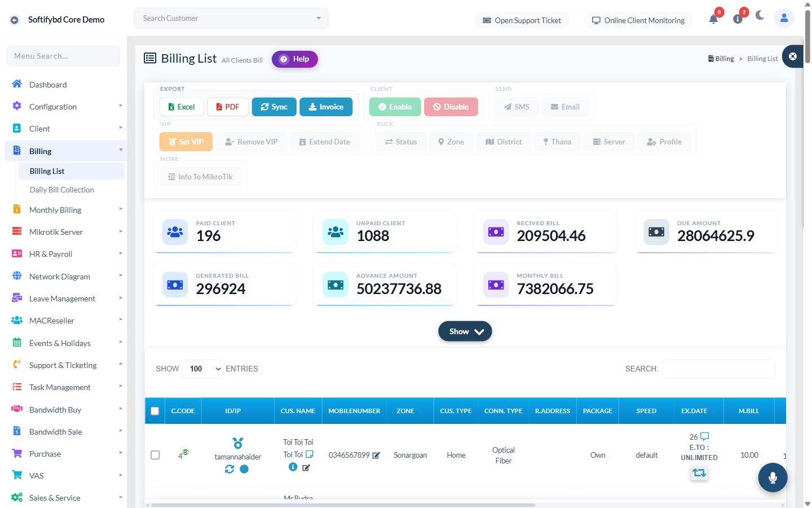Click the Generated Bill money icon
This screenshot has width=812, height=508.
tap(175, 284)
